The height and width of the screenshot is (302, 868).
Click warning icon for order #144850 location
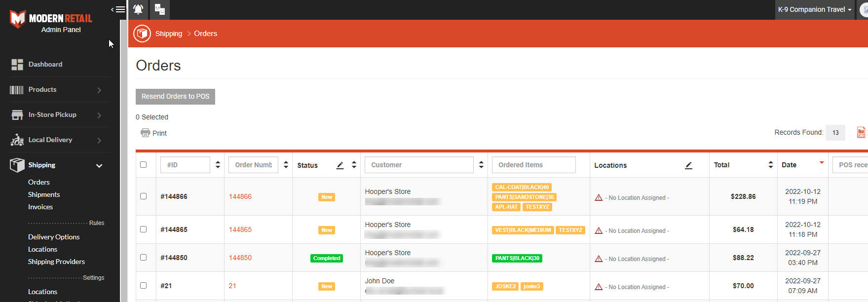599,259
